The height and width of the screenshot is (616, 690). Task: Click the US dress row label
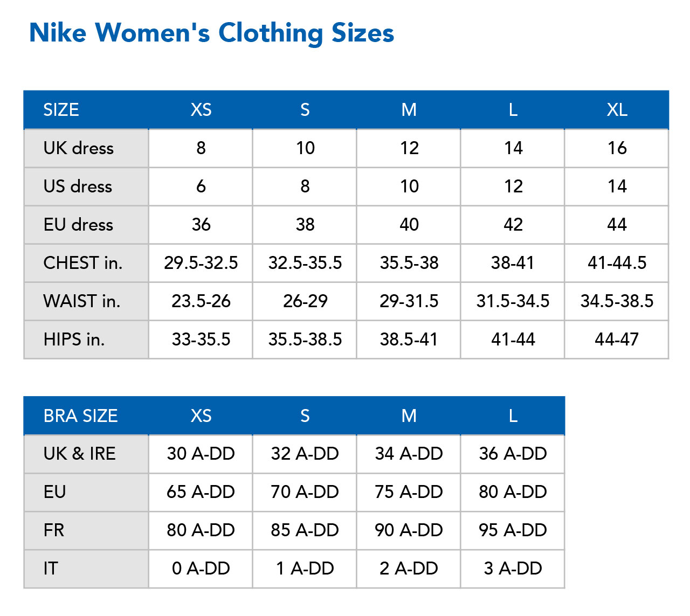point(78,186)
